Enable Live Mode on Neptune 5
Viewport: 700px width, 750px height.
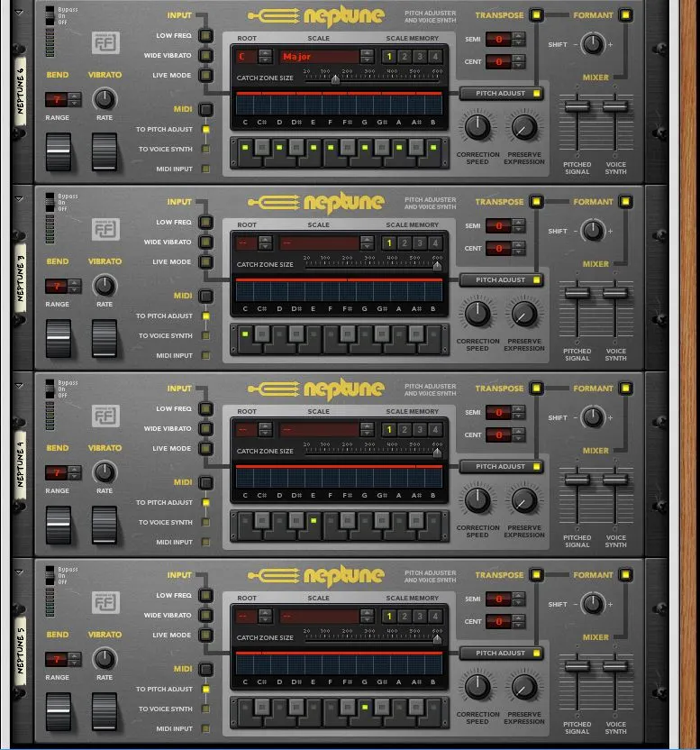(205, 635)
